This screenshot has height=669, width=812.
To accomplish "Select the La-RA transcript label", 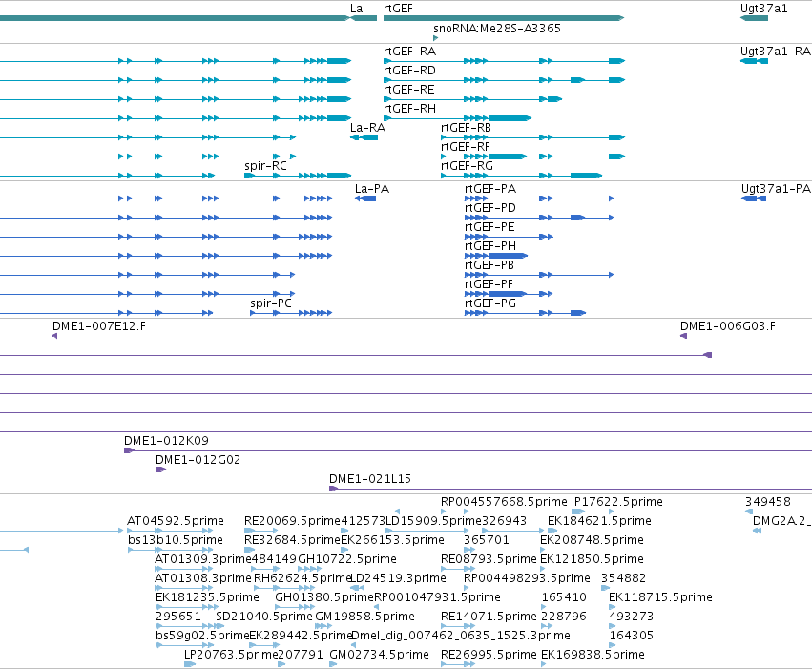I will pyautogui.click(x=367, y=128).
